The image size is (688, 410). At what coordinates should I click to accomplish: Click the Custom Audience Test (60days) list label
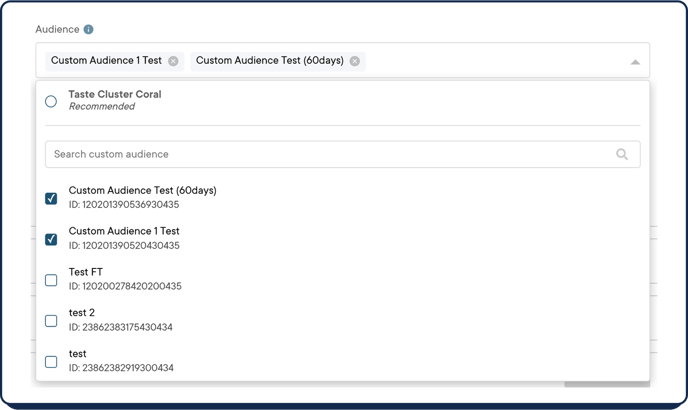(x=143, y=191)
